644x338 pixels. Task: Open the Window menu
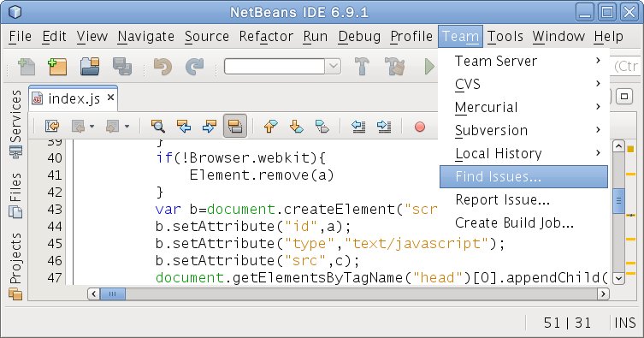[x=558, y=36]
